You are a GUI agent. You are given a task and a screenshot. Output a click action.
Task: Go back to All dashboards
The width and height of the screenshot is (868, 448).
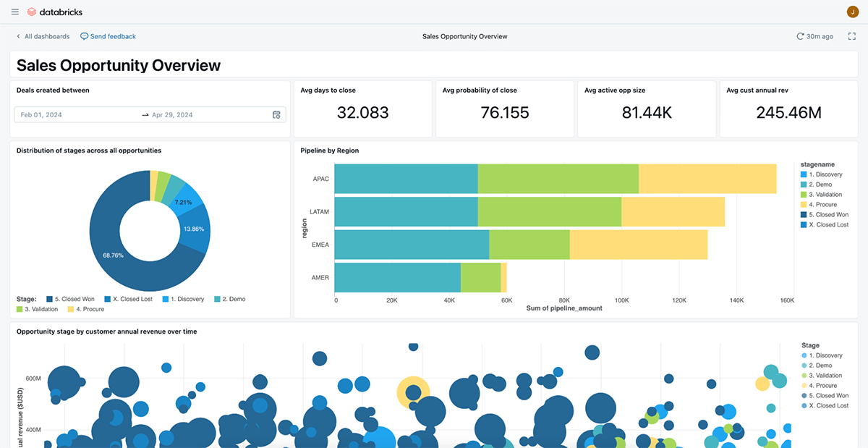(x=47, y=36)
